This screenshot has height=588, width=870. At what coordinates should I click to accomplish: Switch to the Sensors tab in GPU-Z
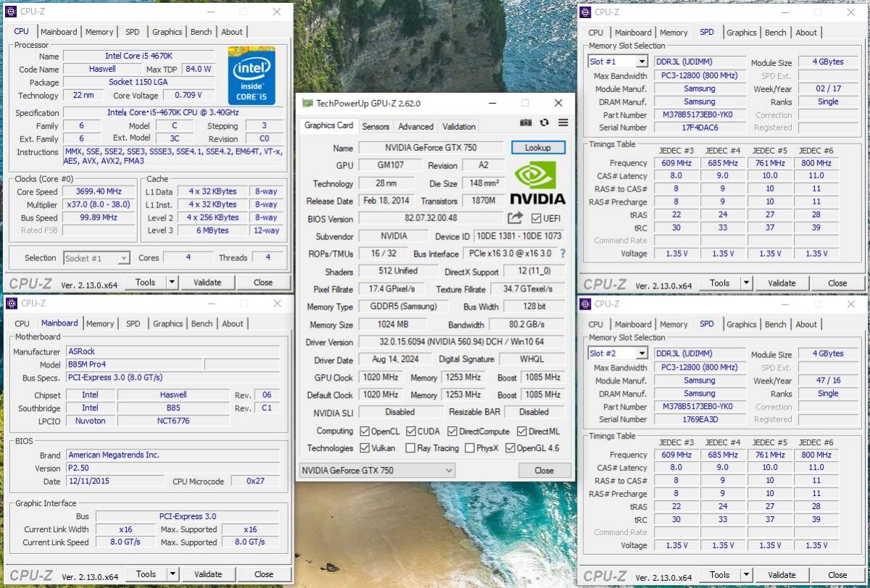[376, 125]
